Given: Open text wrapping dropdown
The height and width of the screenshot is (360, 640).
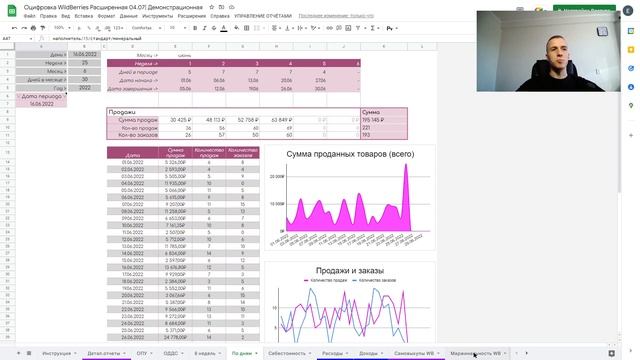Looking at the screenshot, I should [302, 28].
